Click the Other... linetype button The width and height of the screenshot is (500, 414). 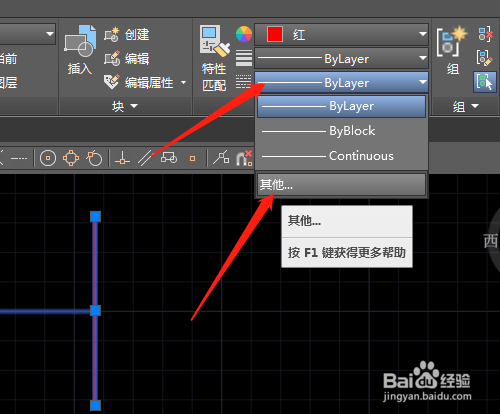point(341,184)
